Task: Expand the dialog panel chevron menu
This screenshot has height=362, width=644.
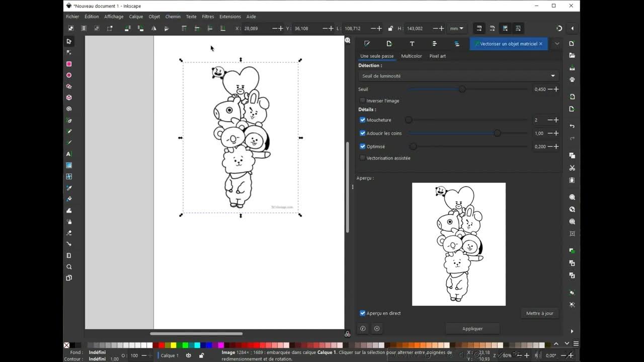Action: pyautogui.click(x=557, y=44)
